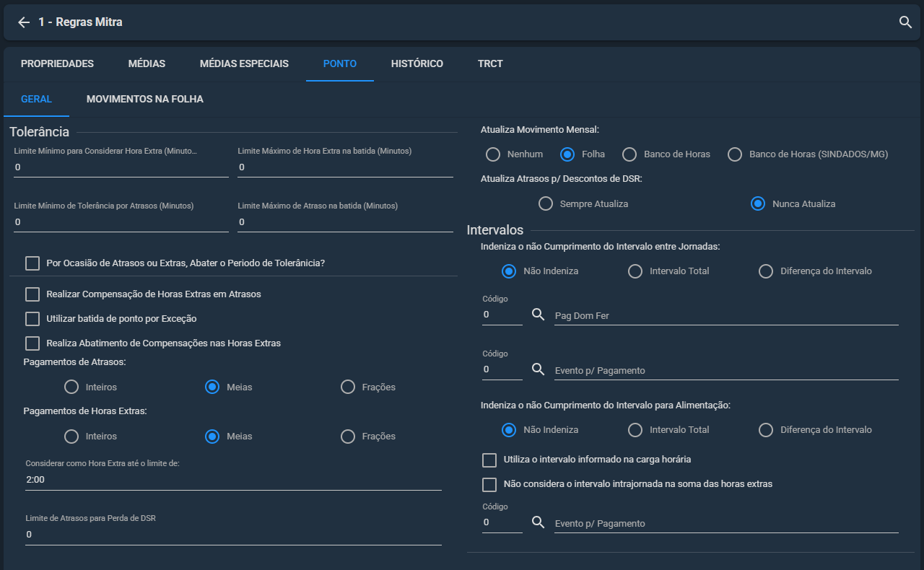Open search with the magnifier icon in header
The height and width of the screenshot is (570, 924).
tap(905, 22)
